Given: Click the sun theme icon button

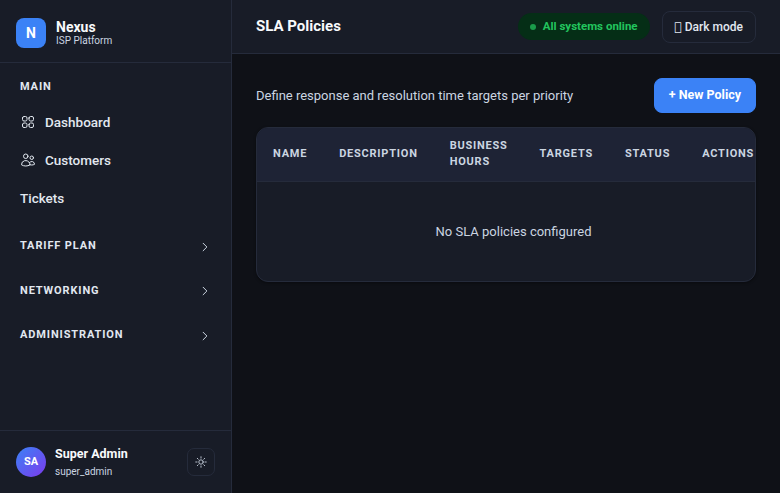Looking at the screenshot, I should click(201, 462).
